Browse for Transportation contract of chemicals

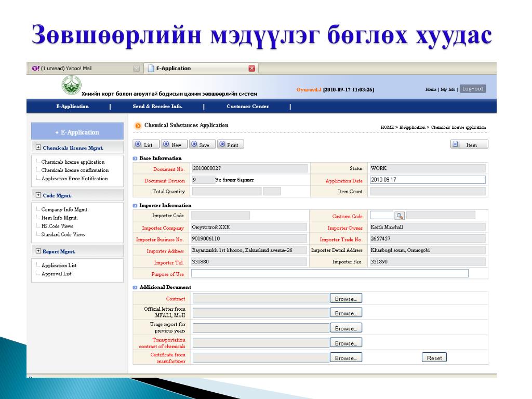point(345,343)
